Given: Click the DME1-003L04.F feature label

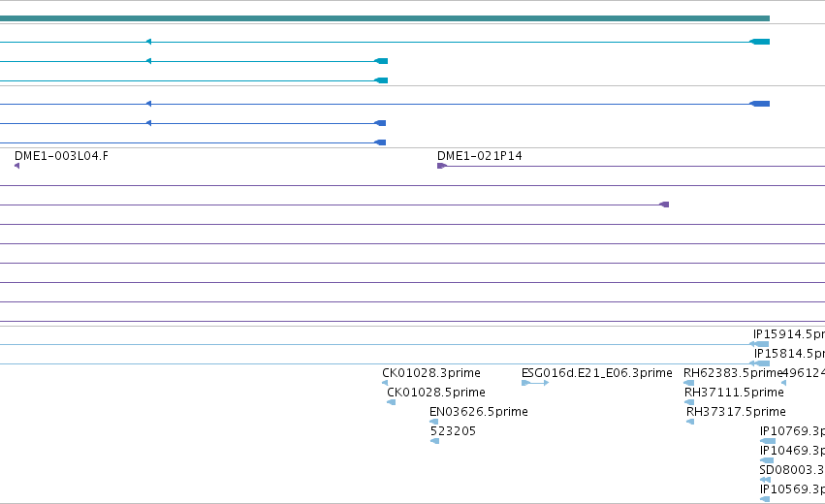Looking at the screenshot, I should [x=61, y=156].
